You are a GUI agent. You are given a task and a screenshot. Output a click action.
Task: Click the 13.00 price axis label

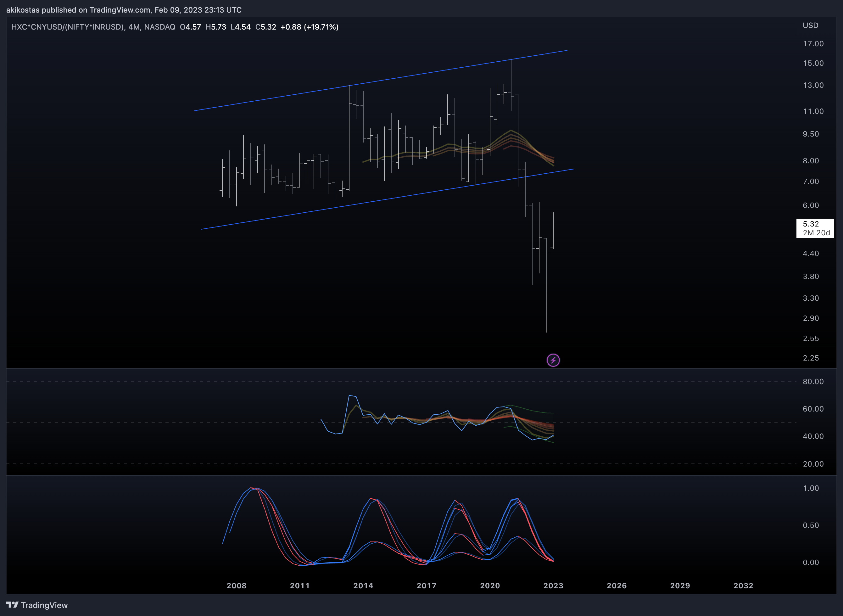pos(813,85)
